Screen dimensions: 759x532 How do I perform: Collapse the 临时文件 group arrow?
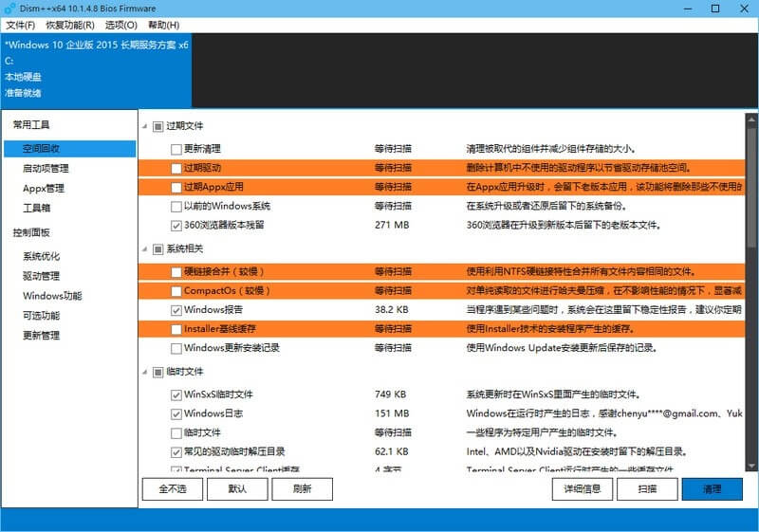(145, 372)
